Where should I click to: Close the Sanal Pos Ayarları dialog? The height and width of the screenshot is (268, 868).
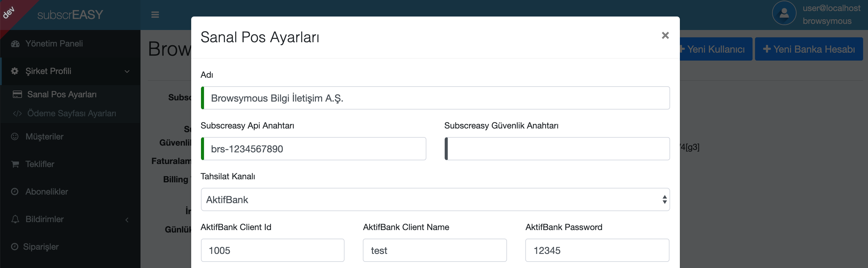click(665, 35)
